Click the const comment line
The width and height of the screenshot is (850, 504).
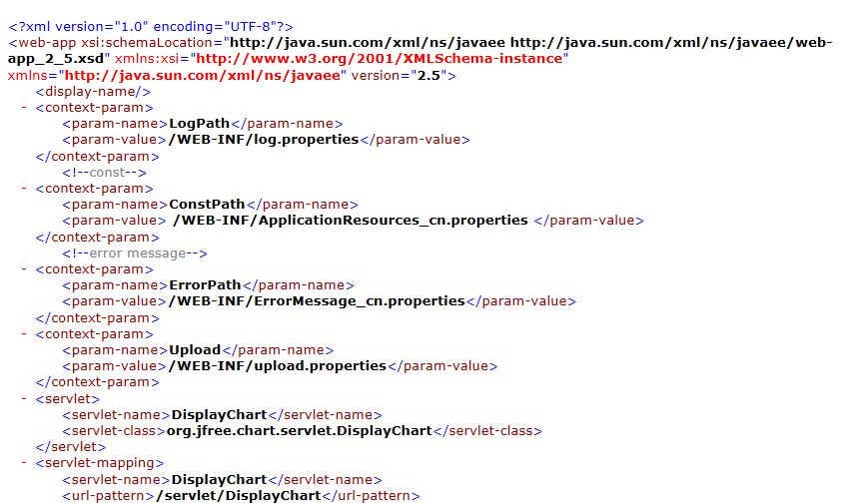pyautogui.click(x=104, y=173)
